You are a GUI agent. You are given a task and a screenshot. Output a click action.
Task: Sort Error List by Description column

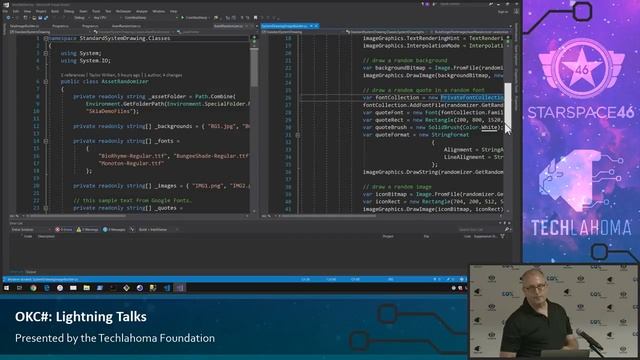46,236
